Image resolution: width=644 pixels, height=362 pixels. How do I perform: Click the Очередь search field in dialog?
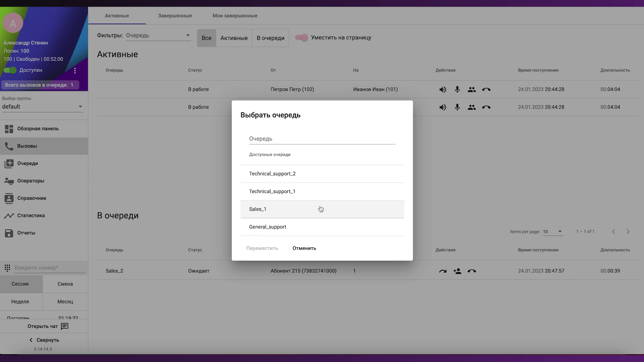coord(322,139)
